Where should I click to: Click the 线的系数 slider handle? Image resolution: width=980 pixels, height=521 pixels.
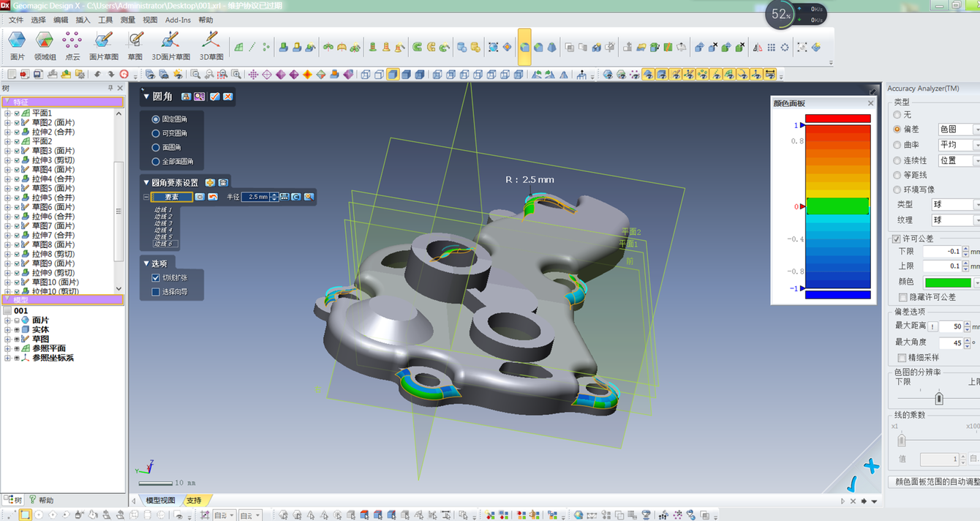point(901,440)
